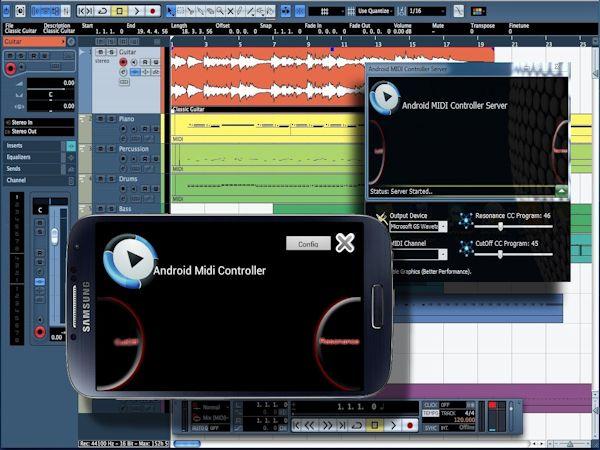The width and height of the screenshot is (600, 450).
Task: Mute the Guitar track in the list
Action: (x=101, y=52)
